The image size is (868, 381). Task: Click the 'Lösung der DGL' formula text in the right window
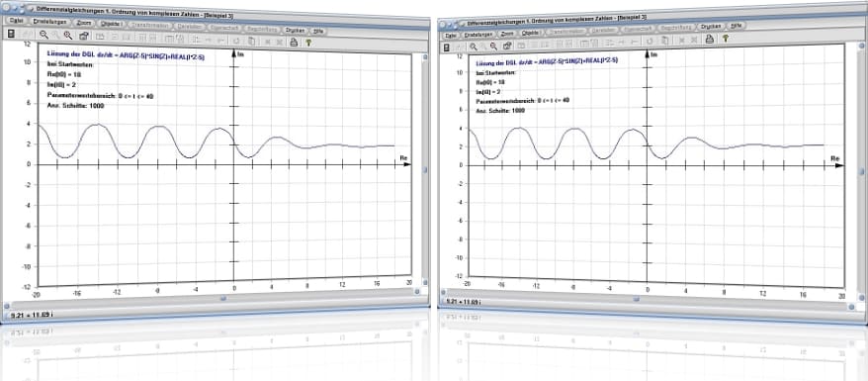coord(547,61)
